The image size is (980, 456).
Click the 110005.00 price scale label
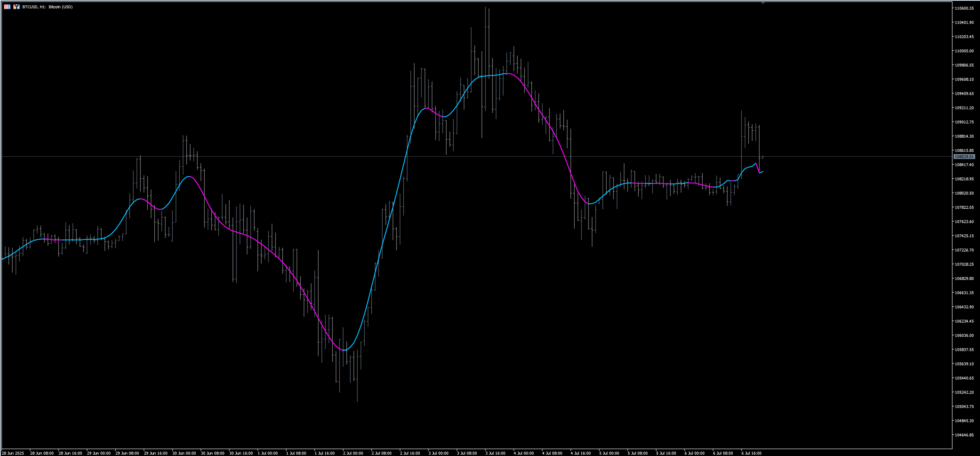coord(964,51)
